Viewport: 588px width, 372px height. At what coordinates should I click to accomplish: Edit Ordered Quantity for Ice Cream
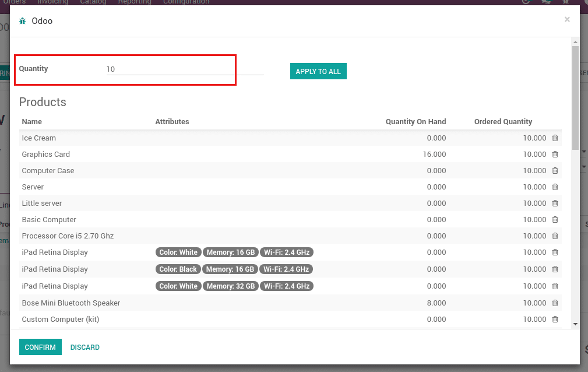click(x=534, y=138)
